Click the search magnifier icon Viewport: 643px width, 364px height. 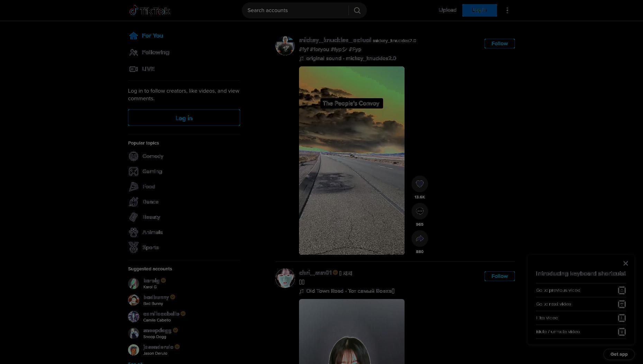click(x=357, y=10)
